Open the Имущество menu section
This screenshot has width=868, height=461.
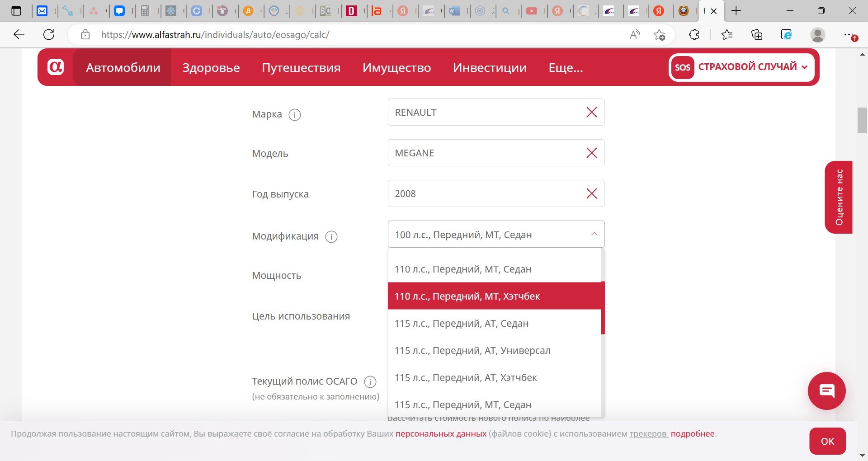(397, 67)
